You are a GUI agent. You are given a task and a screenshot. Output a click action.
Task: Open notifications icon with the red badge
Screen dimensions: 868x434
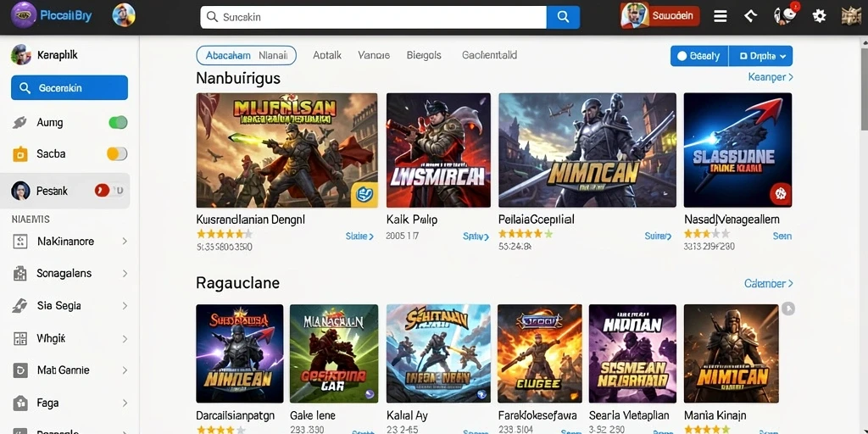point(786,15)
